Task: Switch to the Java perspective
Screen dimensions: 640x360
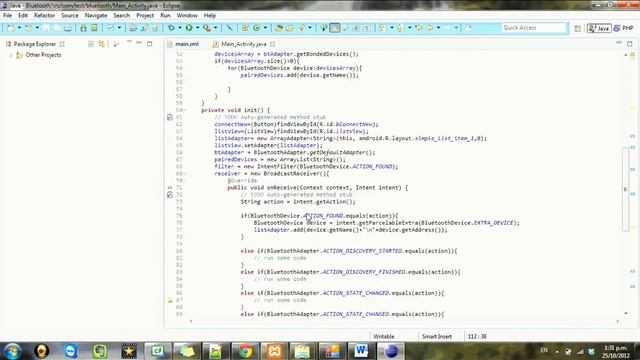Action: click(x=599, y=28)
